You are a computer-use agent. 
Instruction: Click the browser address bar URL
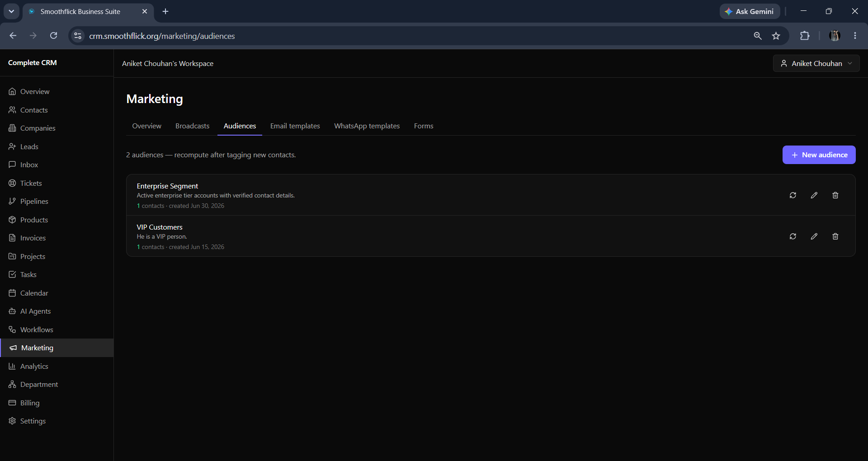(x=162, y=36)
